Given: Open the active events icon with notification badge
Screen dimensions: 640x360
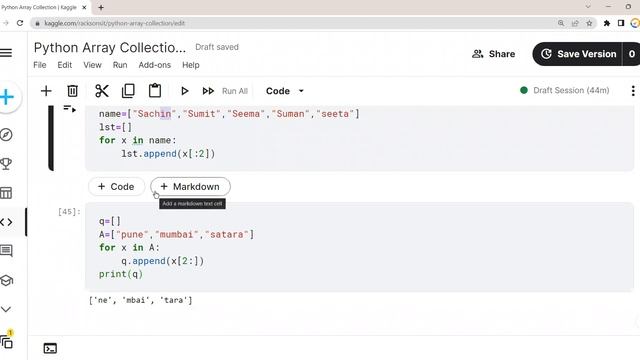Looking at the screenshot, I should (x=7, y=340).
